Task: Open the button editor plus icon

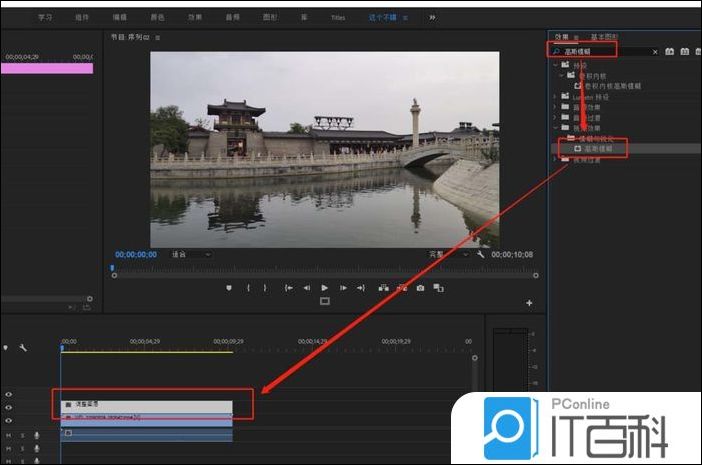Action: [x=529, y=302]
